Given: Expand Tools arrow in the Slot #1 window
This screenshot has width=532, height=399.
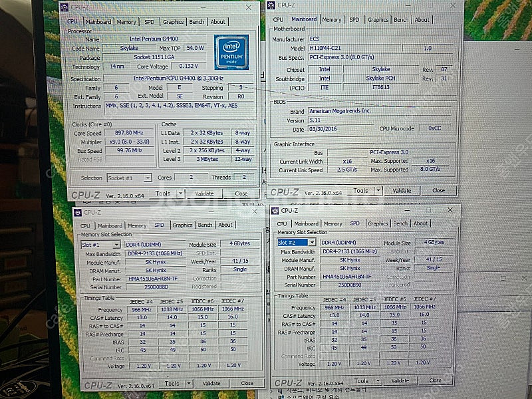Looking at the screenshot, I should coord(189,384).
